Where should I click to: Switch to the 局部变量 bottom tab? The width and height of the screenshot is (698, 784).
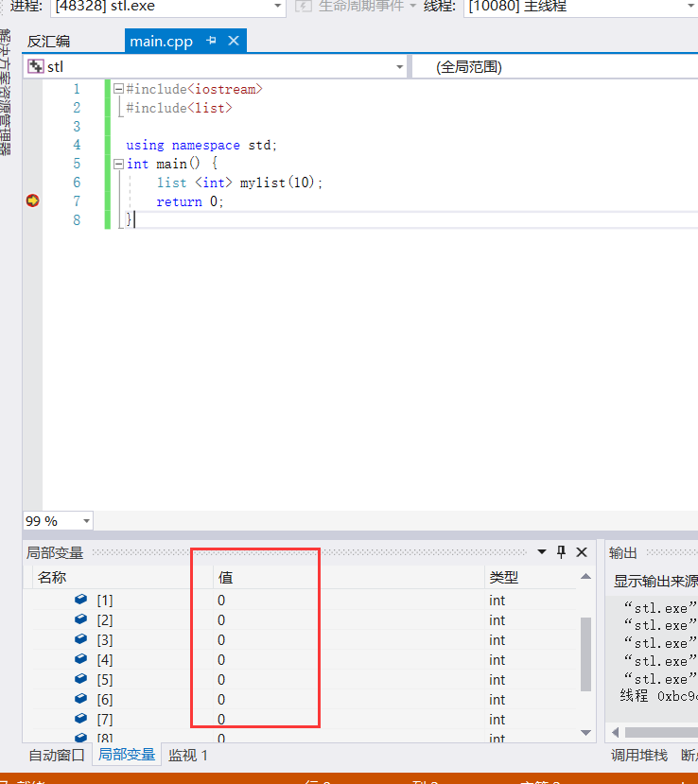[x=127, y=755]
